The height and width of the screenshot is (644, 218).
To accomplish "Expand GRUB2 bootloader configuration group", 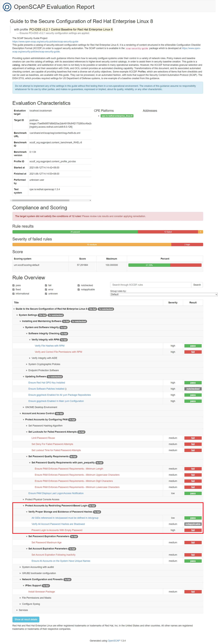I will (20, 573).
